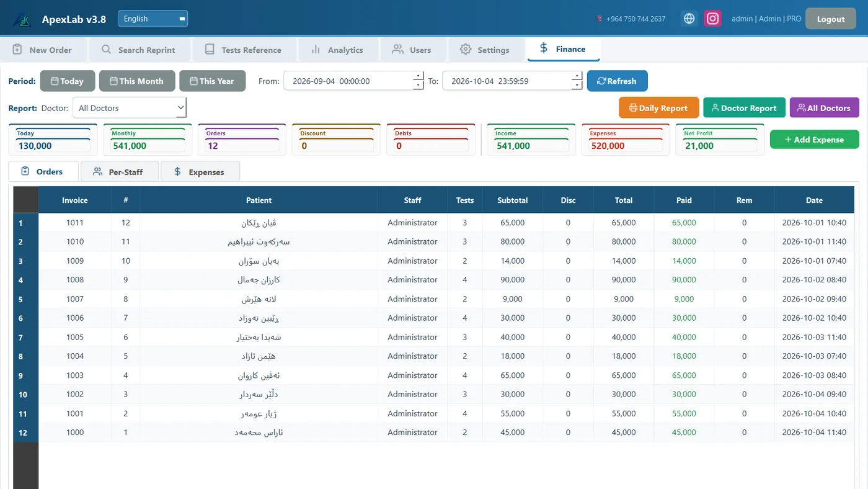Image resolution: width=868 pixels, height=489 pixels.
Task: Click the Add Expense button
Action: click(815, 140)
